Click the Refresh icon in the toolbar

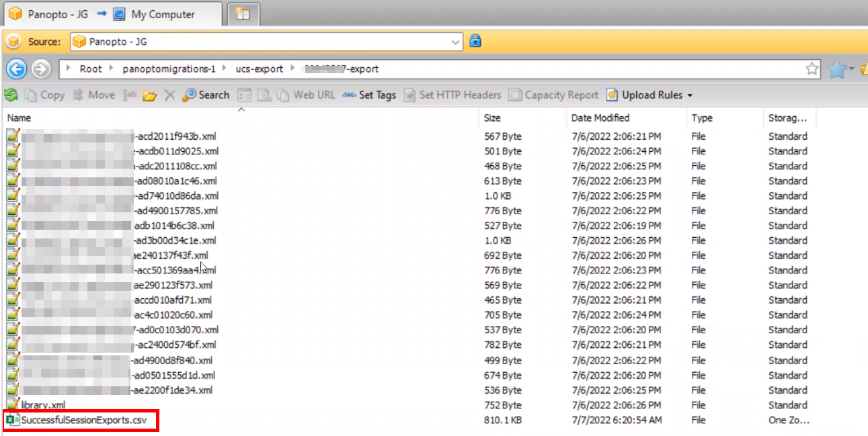point(11,95)
